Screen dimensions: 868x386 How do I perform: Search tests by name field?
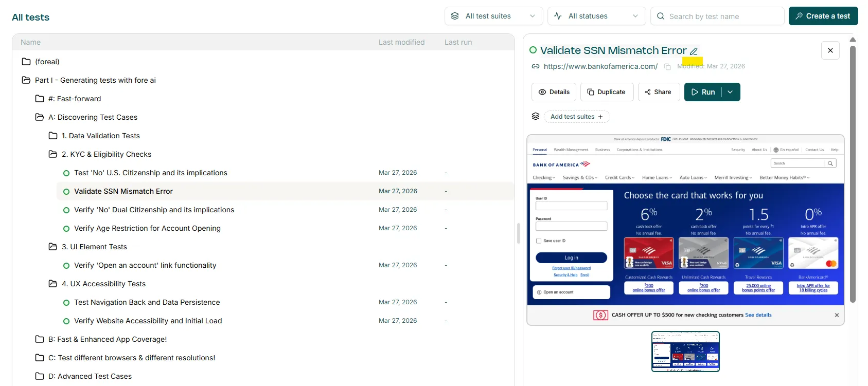point(717,16)
